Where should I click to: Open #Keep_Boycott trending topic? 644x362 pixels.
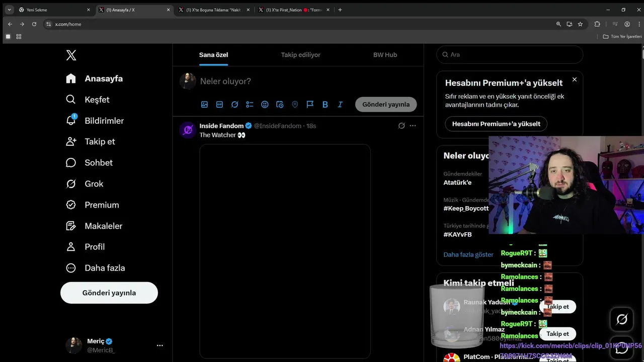point(466,208)
